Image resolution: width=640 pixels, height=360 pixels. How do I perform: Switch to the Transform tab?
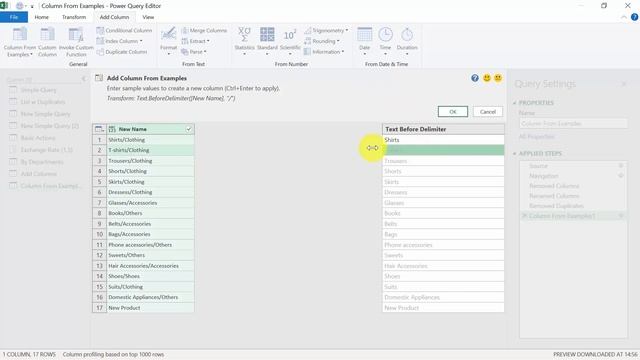click(74, 17)
